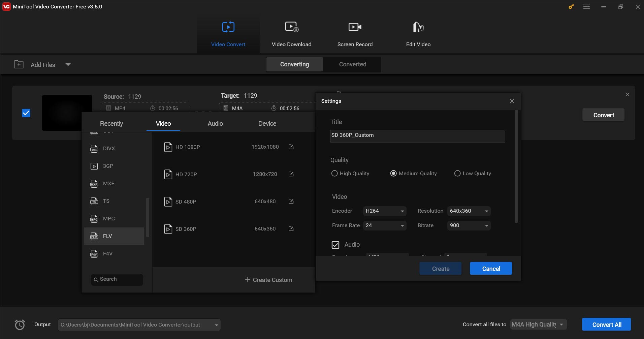The width and height of the screenshot is (644, 339).
Task: Select the SD 360P preset row
Action: click(233, 229)
